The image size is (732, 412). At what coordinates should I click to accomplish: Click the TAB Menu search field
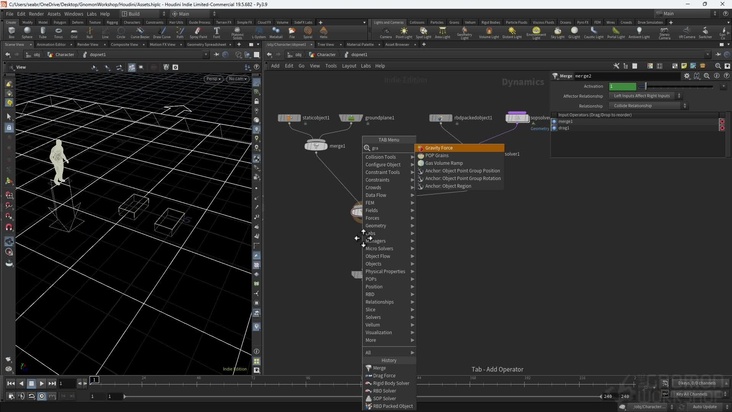tap(391, 148)
